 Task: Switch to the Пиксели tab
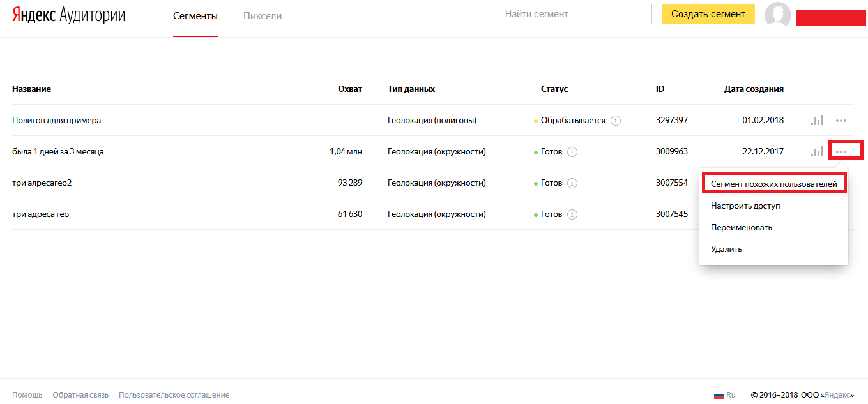[x=263, y=15]
